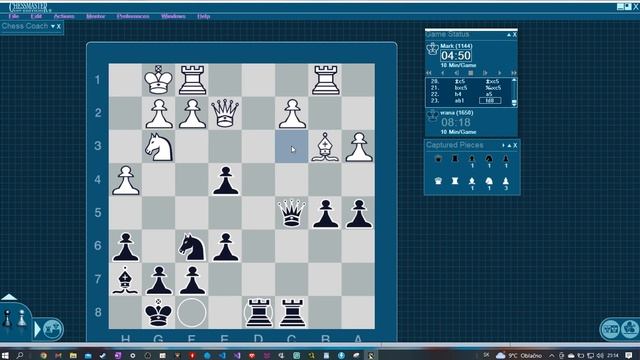
Task: Stop move playback in Game Status
Action: click(470, 73)
